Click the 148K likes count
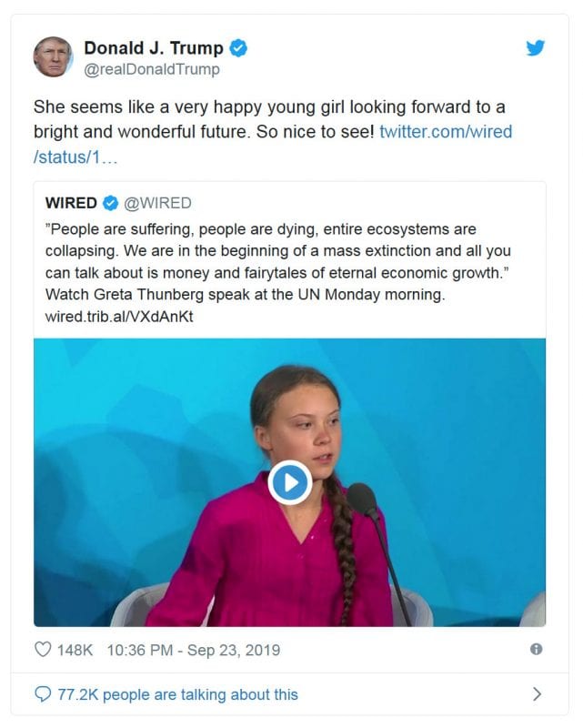Image resolution: width=583 pixels, height=728 pixels. pos(75,651)
